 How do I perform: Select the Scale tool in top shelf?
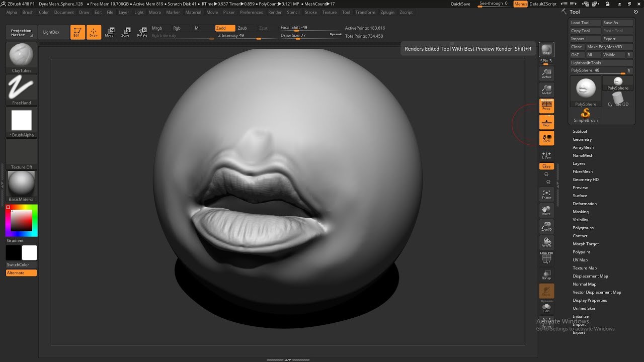(125, 32)
